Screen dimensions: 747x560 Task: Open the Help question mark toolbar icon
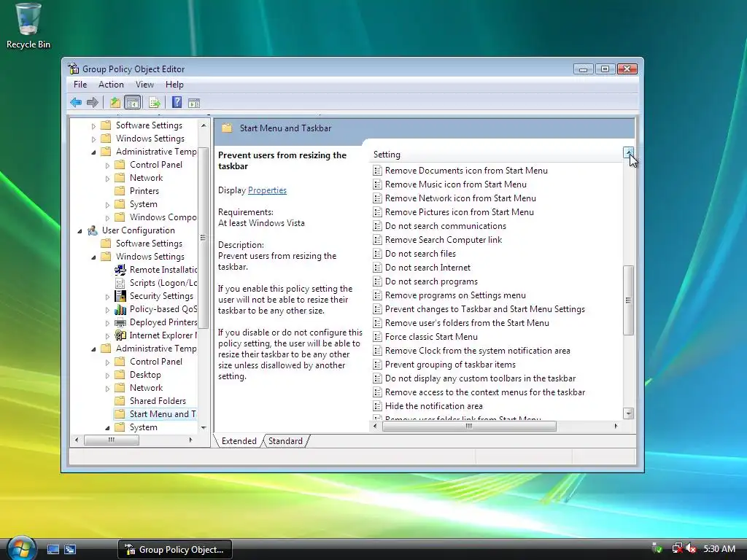coord(177,102)
